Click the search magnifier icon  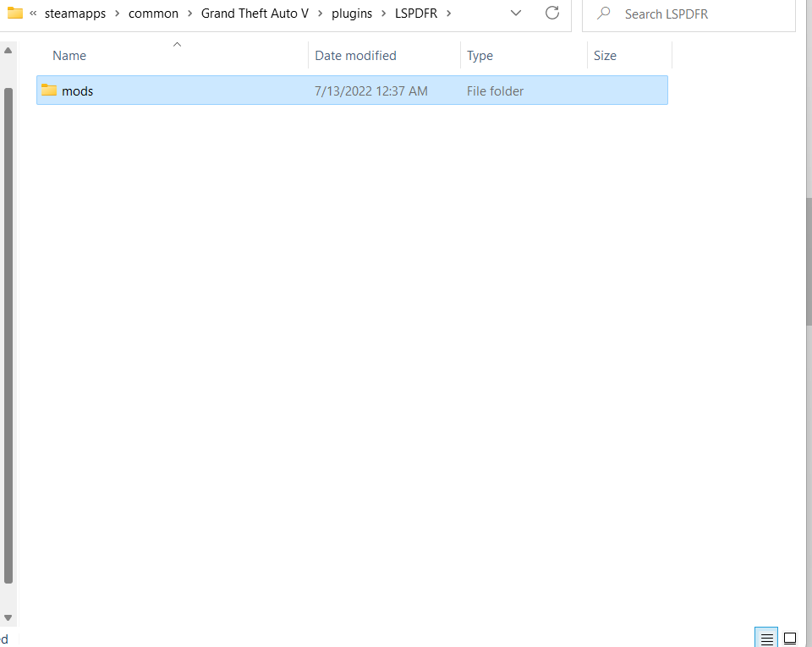click(603, 13)
